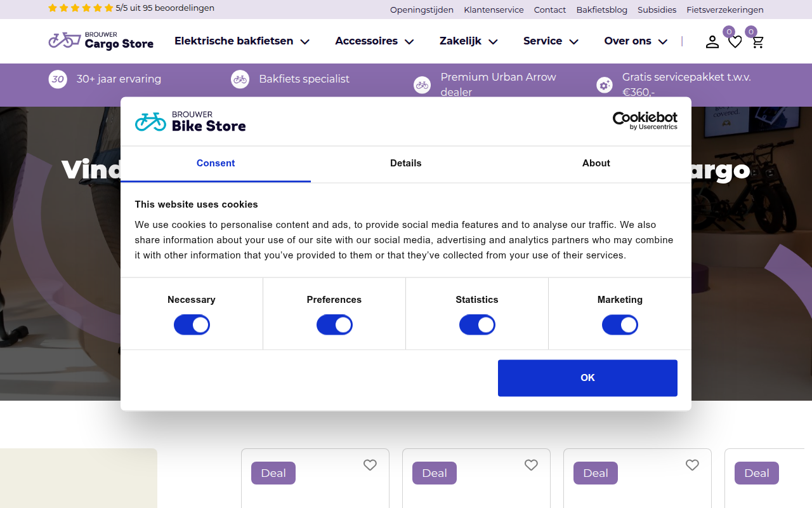Screen dimensions: 812x508
Task: Open the Bakfietsblog link
Action: pos(602,10)
